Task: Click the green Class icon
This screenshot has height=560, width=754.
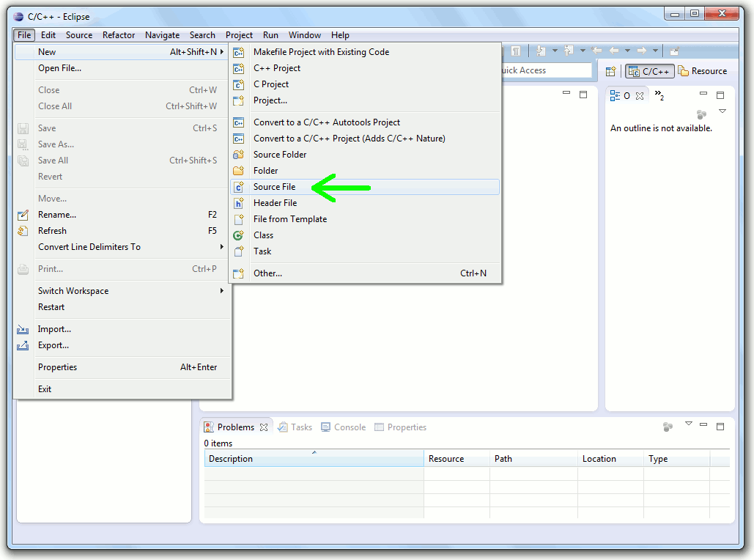Action: [239, 235]
